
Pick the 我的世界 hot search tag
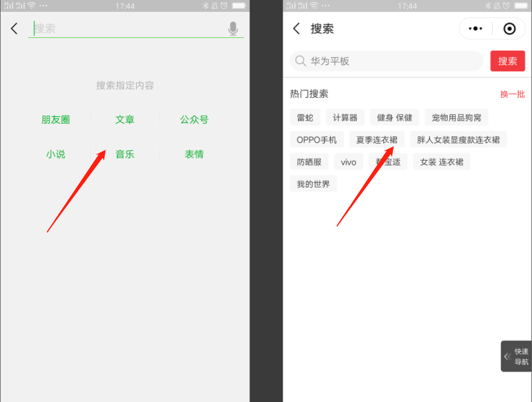click(x=313, y=184)
